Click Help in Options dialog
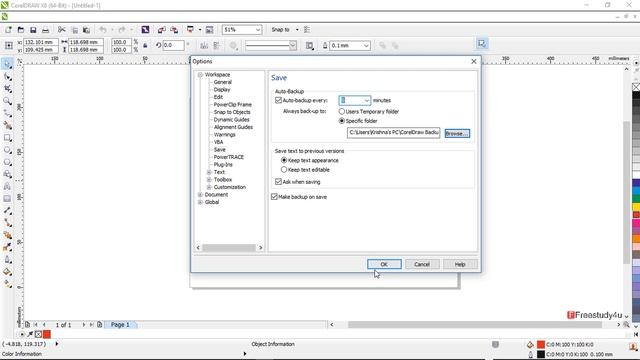The width and height of the screenshot is (640, 360). [x=460, y=264]
